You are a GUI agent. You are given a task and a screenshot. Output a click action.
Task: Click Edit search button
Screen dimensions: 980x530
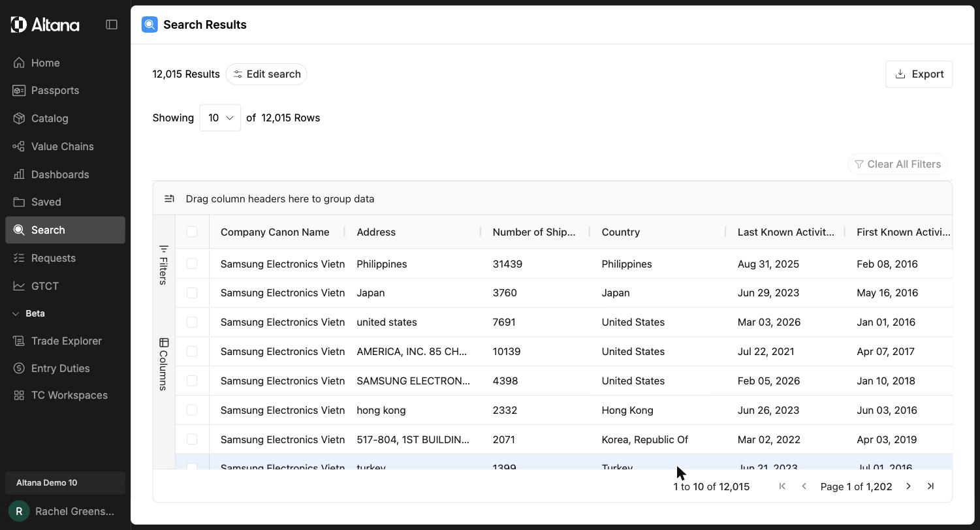point(266,74)
